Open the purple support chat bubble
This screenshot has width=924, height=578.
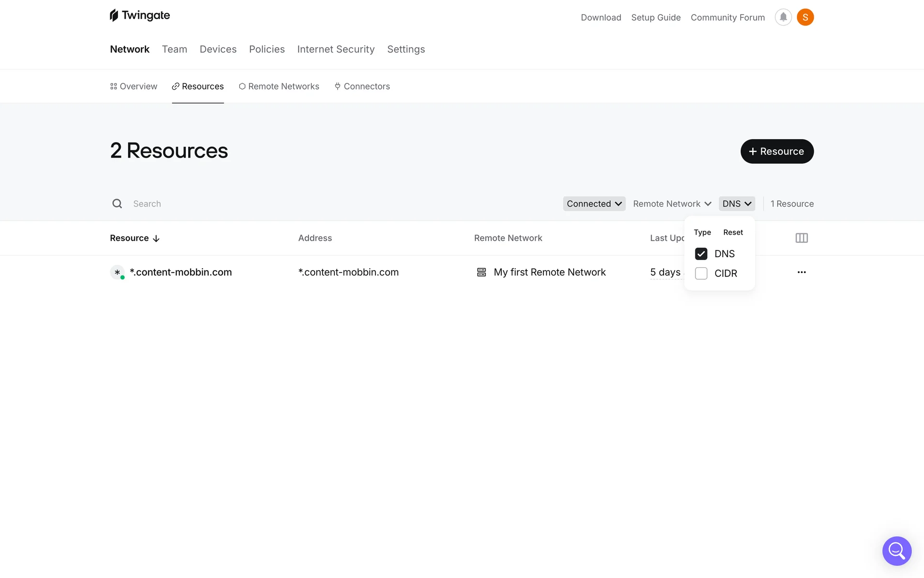click(897, 551)
